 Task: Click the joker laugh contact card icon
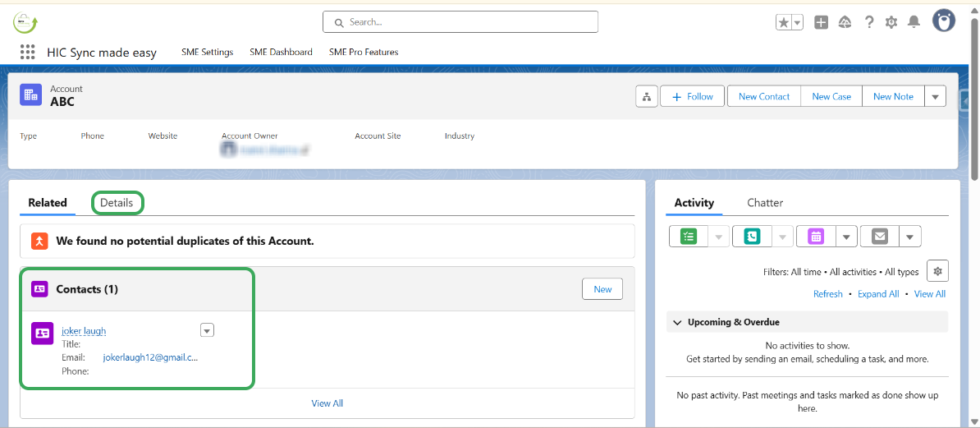42,334
